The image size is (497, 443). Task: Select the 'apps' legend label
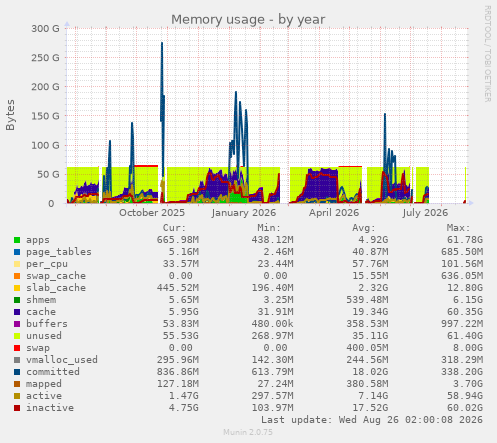click(38, 240)
